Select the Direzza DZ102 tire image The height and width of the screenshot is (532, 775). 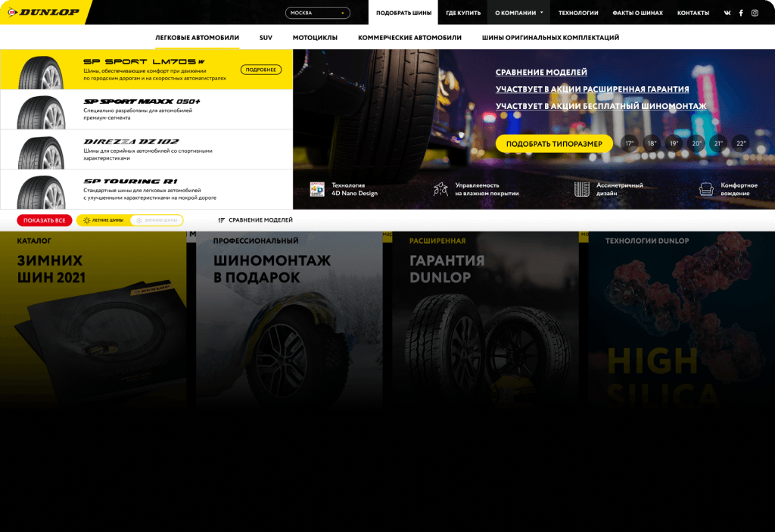tap(41, 152)
